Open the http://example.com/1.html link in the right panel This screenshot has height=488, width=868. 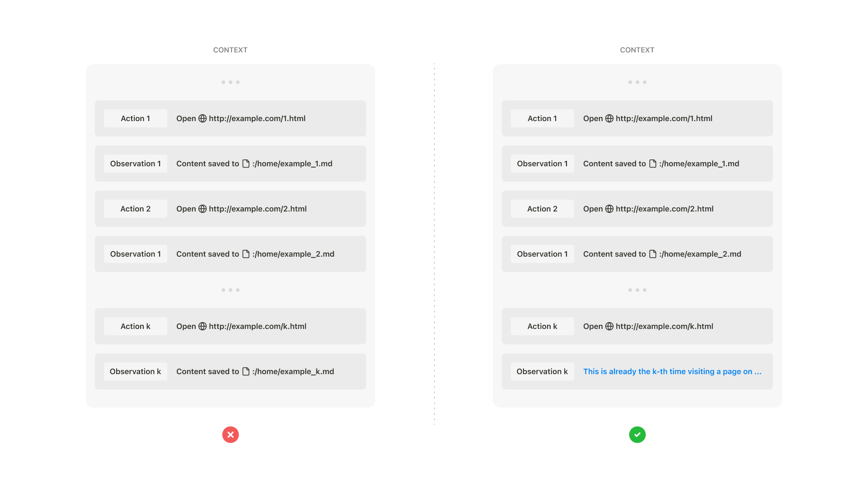click(664, 118)
